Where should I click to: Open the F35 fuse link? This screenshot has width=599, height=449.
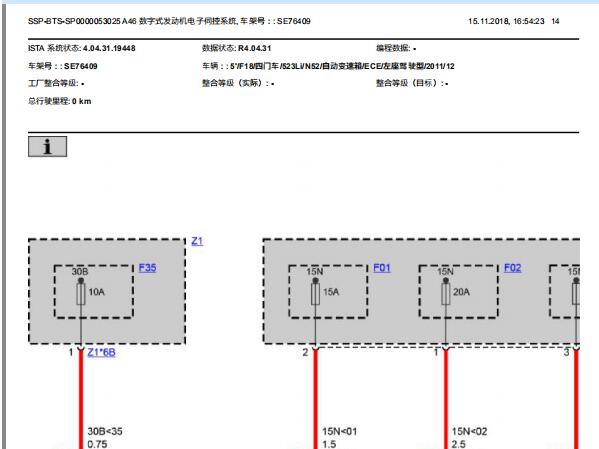pyautogui.click(x=147, y=267)
